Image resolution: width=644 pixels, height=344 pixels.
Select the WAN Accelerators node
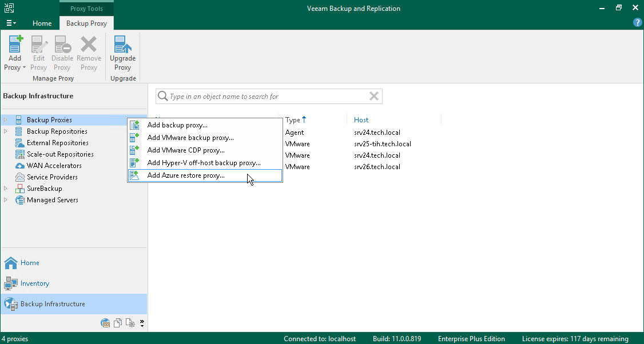coord(53,165)
